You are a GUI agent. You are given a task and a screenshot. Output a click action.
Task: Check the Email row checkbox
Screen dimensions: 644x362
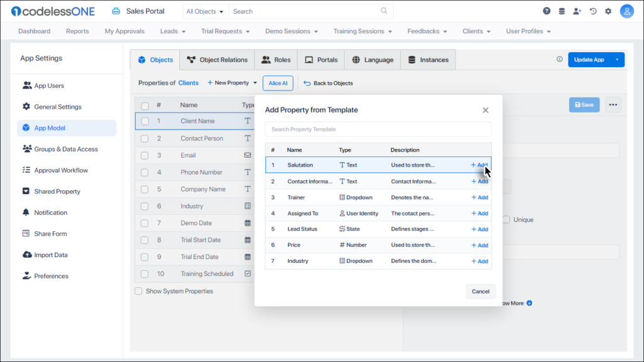pos(145,156)
